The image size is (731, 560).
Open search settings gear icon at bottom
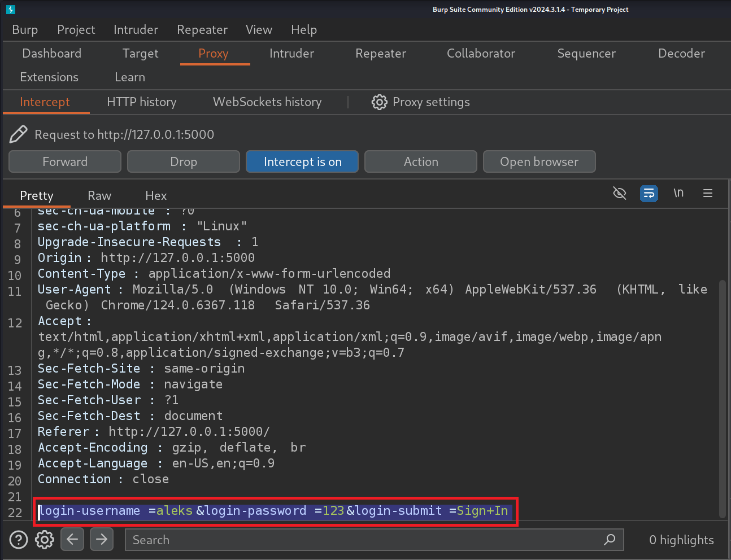tap(45, 540)
